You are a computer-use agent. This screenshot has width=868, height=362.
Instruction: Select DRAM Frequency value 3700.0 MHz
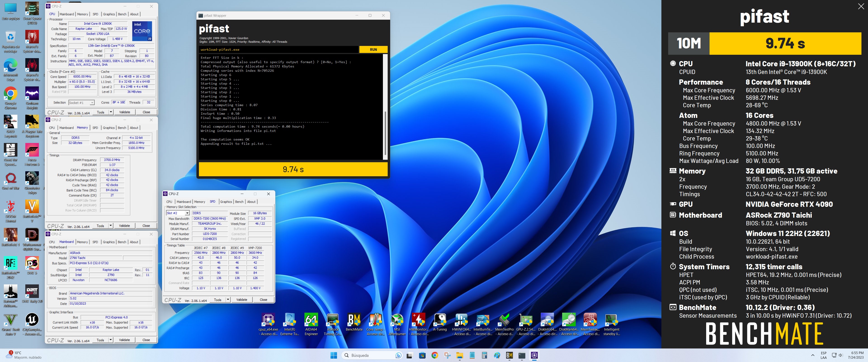click(x=112, y=160)
